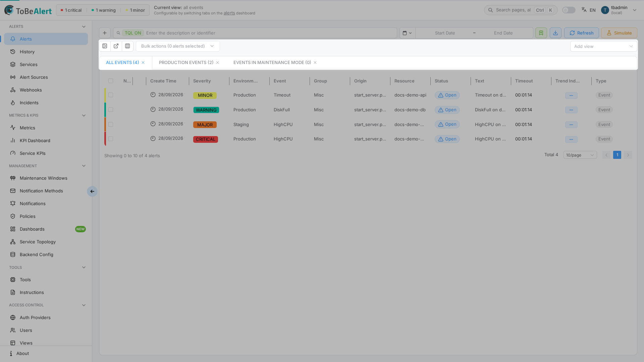Viewport: 644px width, 362px height.
Task: Open the tbadmin user menu chevron
Action: coord(635,10)
